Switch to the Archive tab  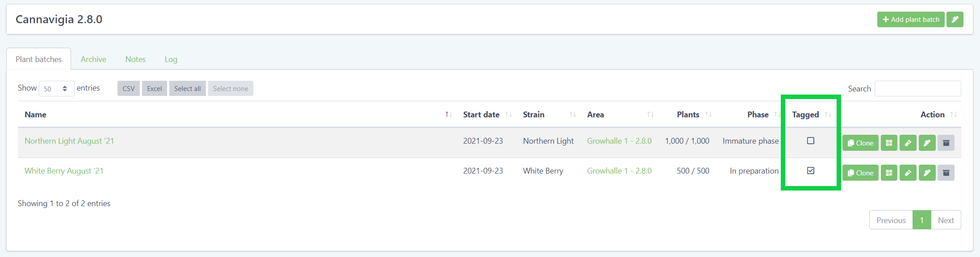coord(93,59)
